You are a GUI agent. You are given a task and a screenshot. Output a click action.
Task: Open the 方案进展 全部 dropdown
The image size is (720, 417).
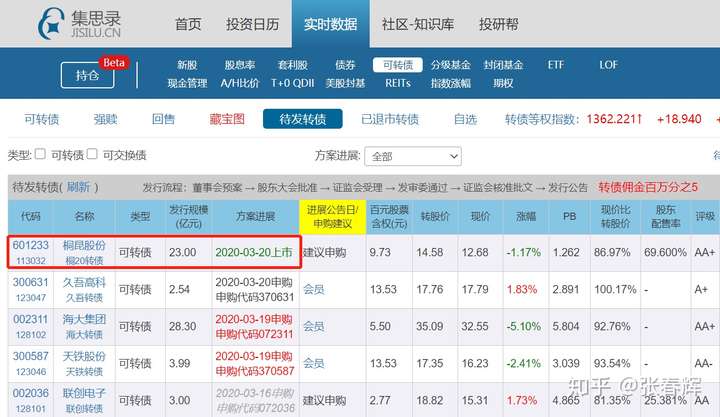click(413, 157)
